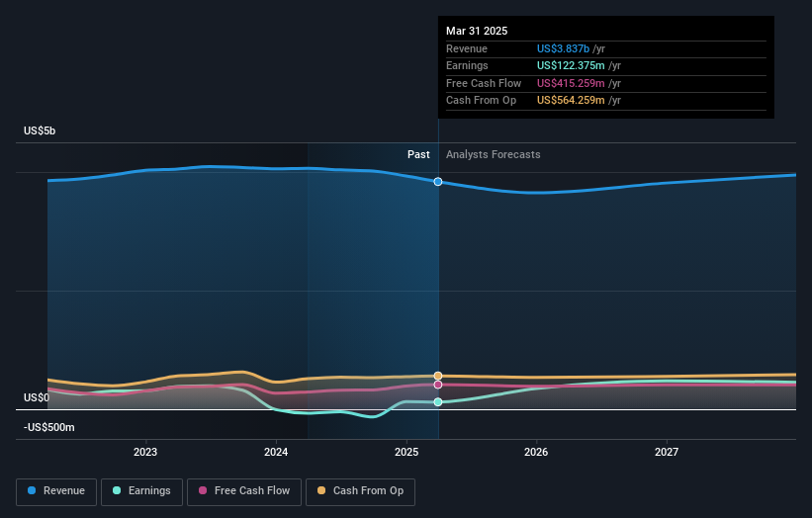Click the Cash From Op label in tooltip
This screenshot has width=812, height=518.
tap(481, 101)
